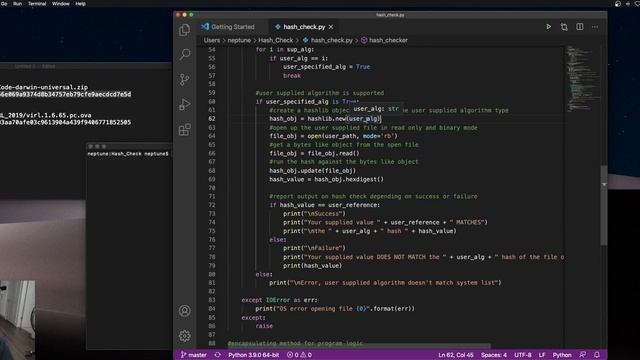Click the print("\nSuccess") statement

[x=314, y=214]
